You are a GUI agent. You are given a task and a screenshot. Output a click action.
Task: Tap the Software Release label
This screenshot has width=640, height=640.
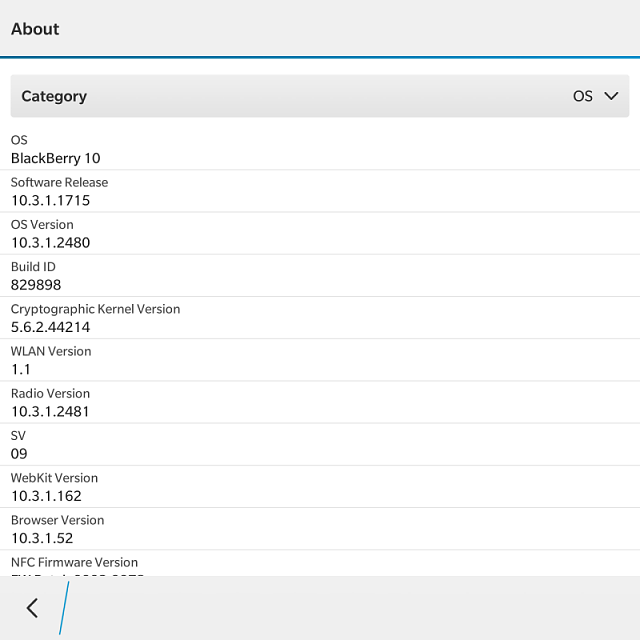coord(60,182)
